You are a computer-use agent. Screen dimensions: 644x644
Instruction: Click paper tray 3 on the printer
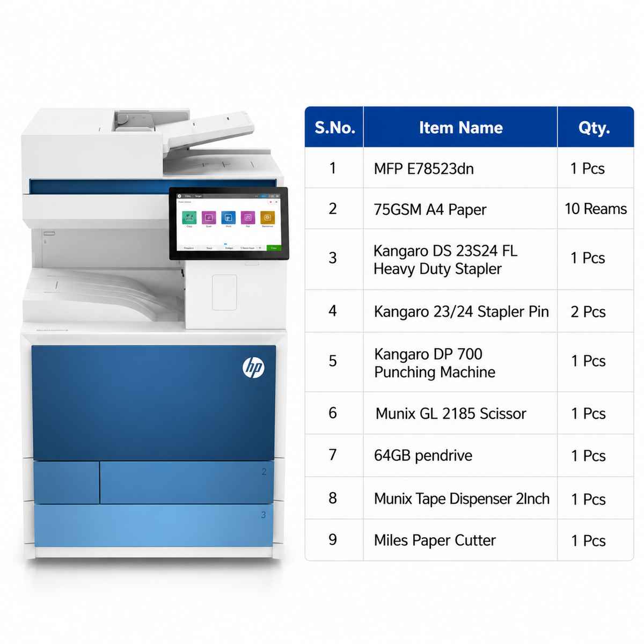pyautogui.click(x=153, y=525)
